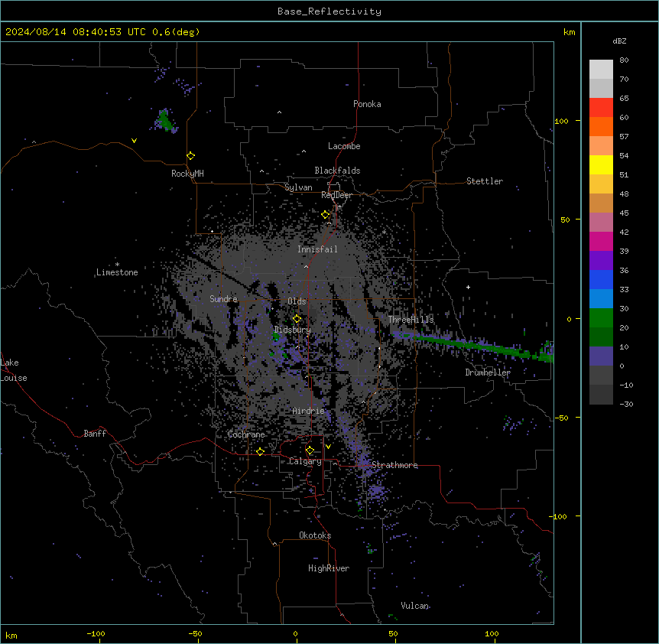The width and height of the screenshot is (659, 644).
Task: Click the RockyMH label
Action: 187,173
